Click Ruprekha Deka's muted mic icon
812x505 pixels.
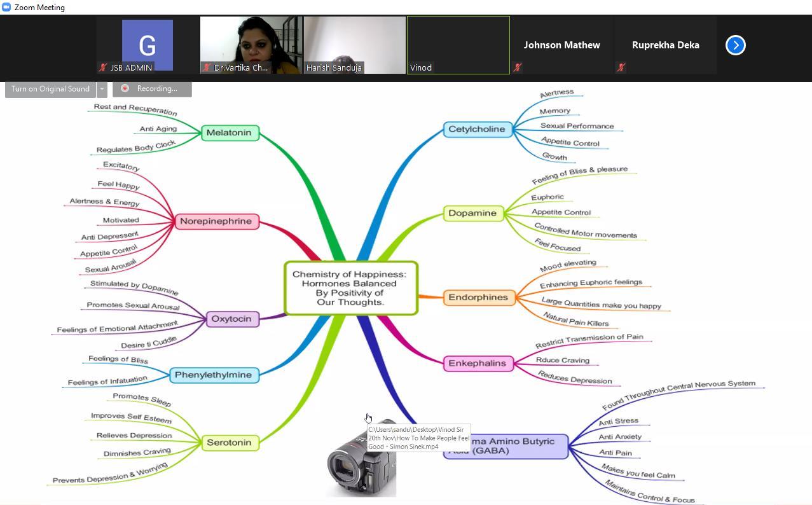coord(621,67)
